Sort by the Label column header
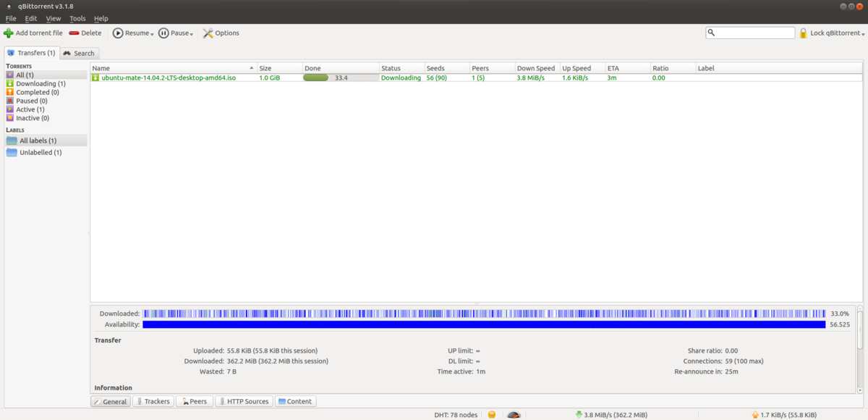This screenshot has height=420, width=868. tap(779, 68)
